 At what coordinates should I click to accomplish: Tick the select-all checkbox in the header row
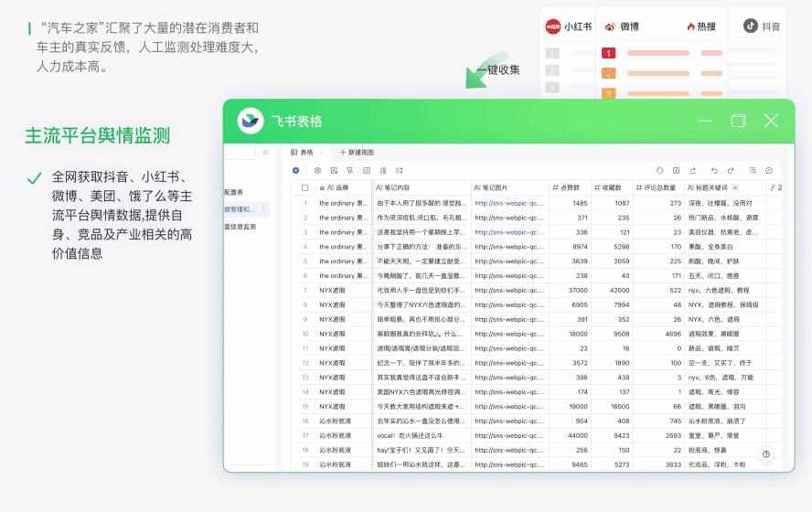pos(305,188)
